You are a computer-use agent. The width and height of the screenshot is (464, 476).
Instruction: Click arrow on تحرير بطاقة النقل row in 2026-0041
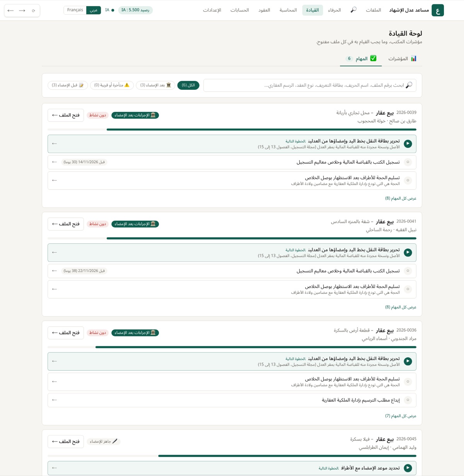pyautogui.click(x=55, y=252)
